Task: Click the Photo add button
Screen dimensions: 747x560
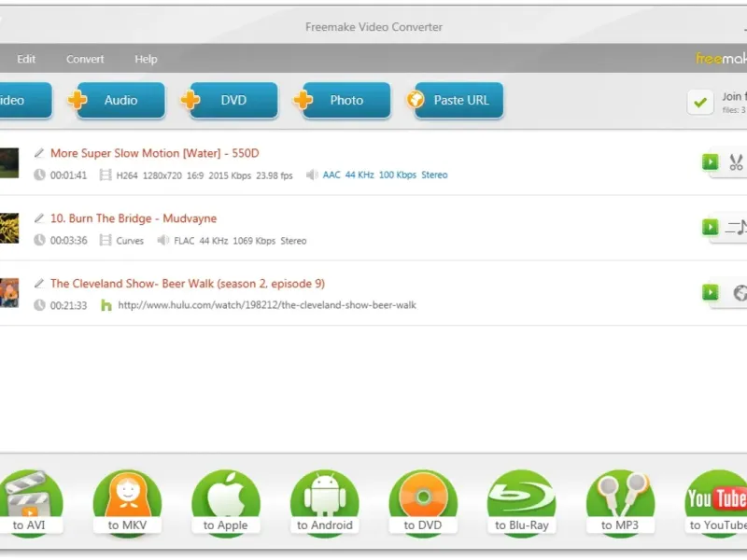Action: pos(346,100)
